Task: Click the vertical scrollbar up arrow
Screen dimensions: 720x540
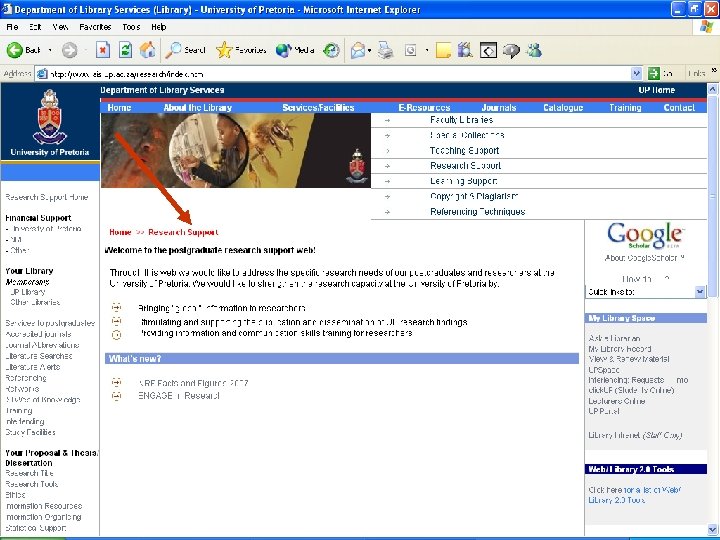Action: 713,89
